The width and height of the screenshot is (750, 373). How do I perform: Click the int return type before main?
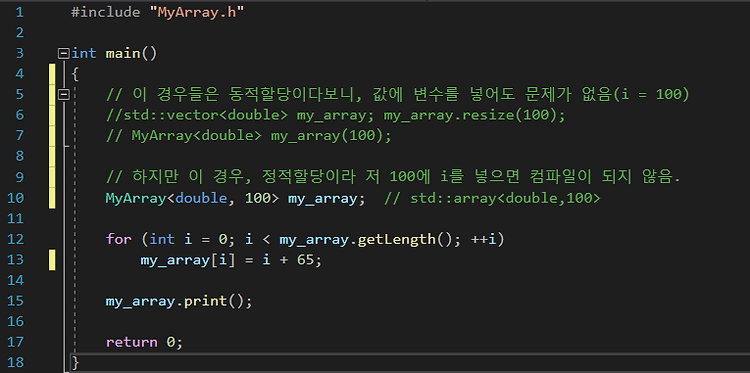pyautogui.click(x=84, y=53)
